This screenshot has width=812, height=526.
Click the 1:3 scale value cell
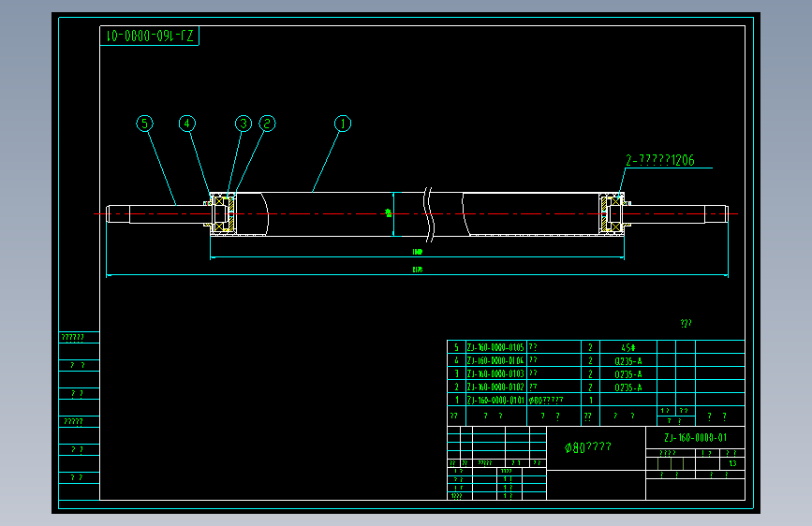point(732,463)
